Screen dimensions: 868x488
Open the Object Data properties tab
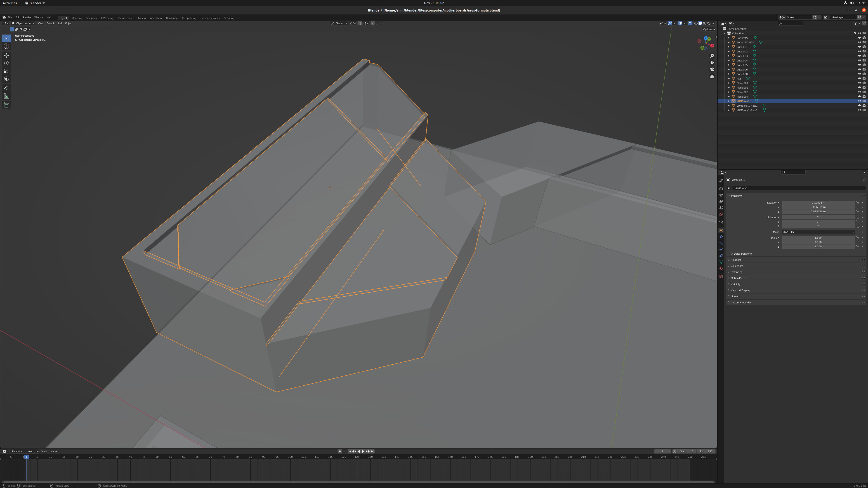[x=721, y=262]
